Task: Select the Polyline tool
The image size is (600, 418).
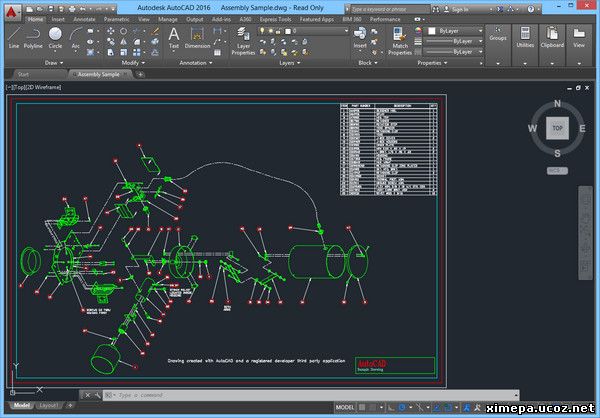Action: pyautogui.click(x=35, y=38)
